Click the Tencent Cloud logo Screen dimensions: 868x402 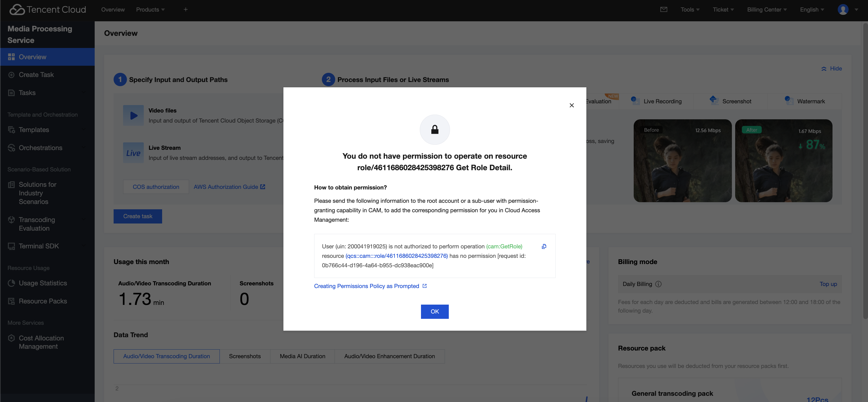click(48, 9)
